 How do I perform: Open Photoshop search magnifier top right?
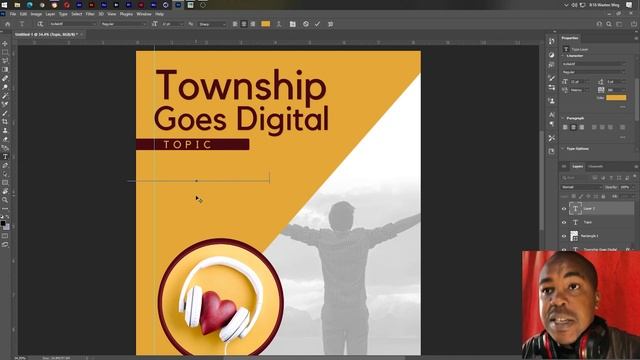[x=609, y=24]
